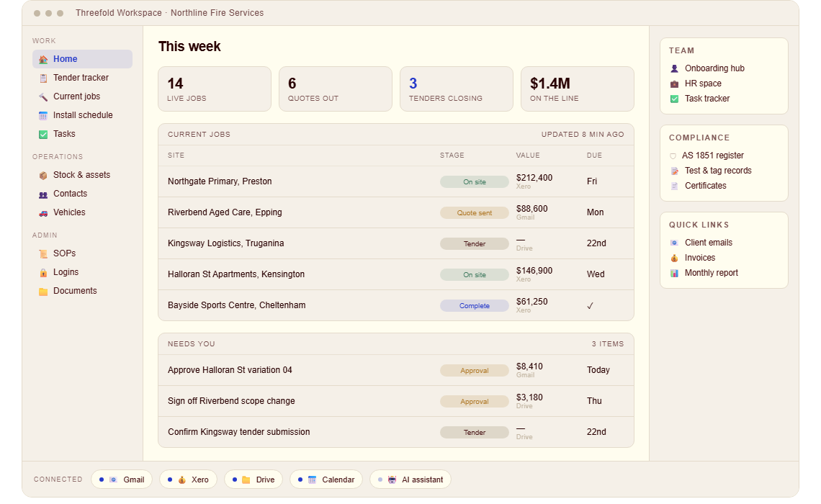Click the Stock & assets box icon
This screenshot has height=504, width=821.
[x=43, y=176]
